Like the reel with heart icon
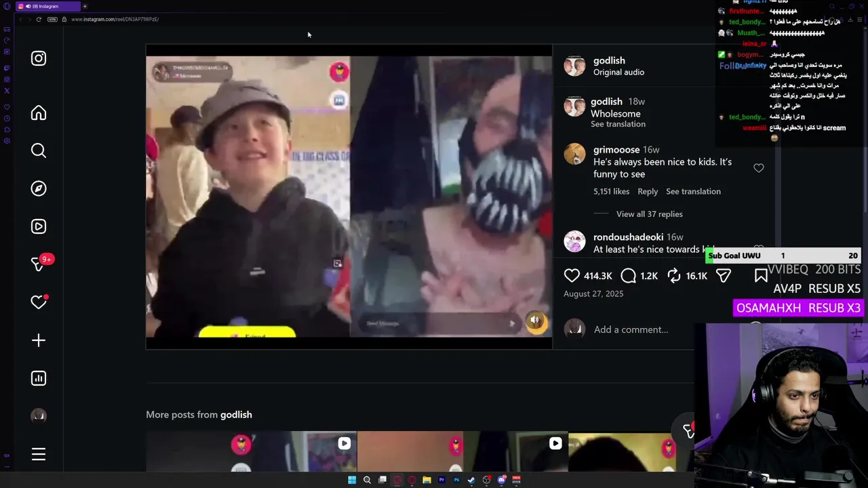The image size is (868, 488). pos(572,275)
